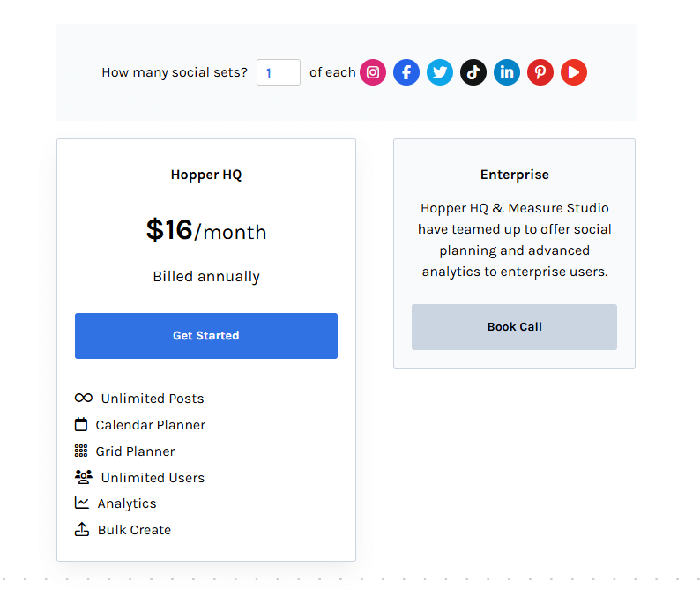Click the infinity icon beside Unlimited Posts
The height and width of the screenshot is (589, 700).
pyautogui.click(x=84, y=398)
